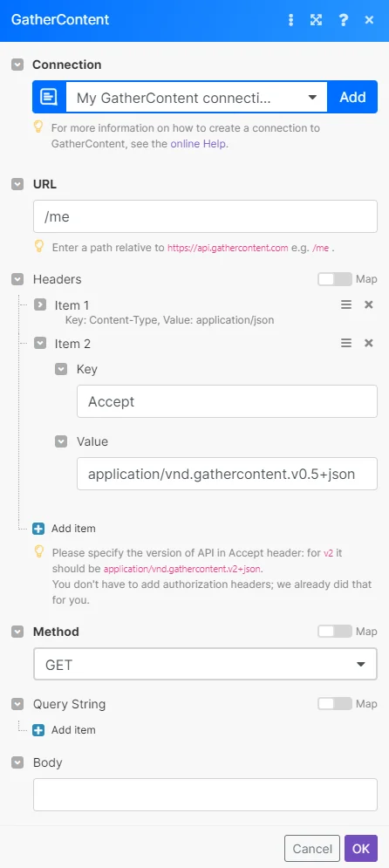
Task: Click into the Body text field
Action: (205, 795)
